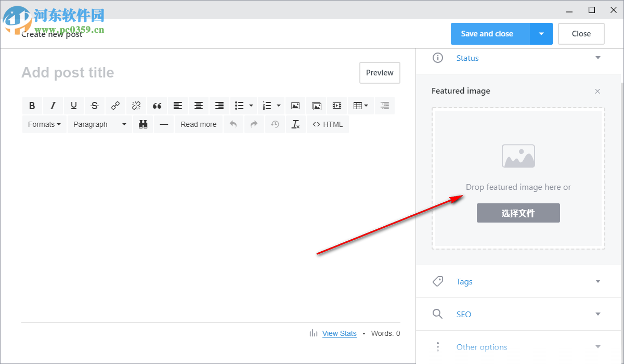Image resolution: width=624 pixels, height=364 pixels.
Task: Toggle bold formatting
Action: click(x=32, y=106)
